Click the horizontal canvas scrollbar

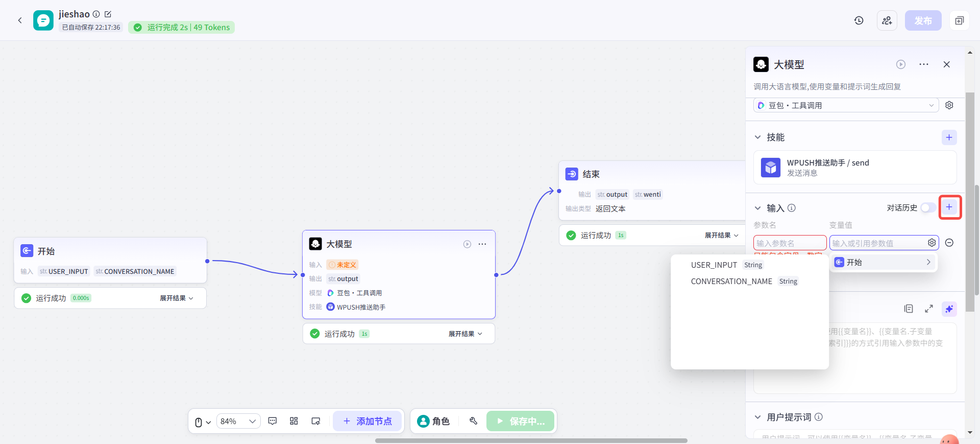point(531,440)
